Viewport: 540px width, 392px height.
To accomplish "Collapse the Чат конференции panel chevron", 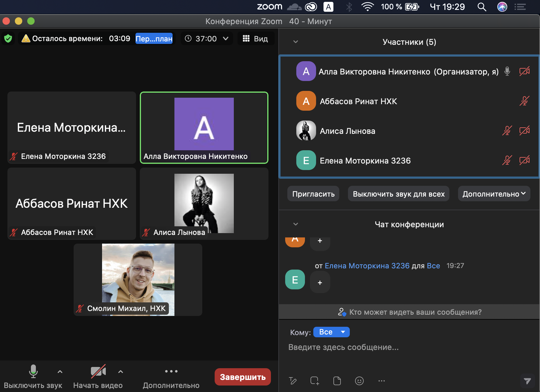I will (296, 224).
